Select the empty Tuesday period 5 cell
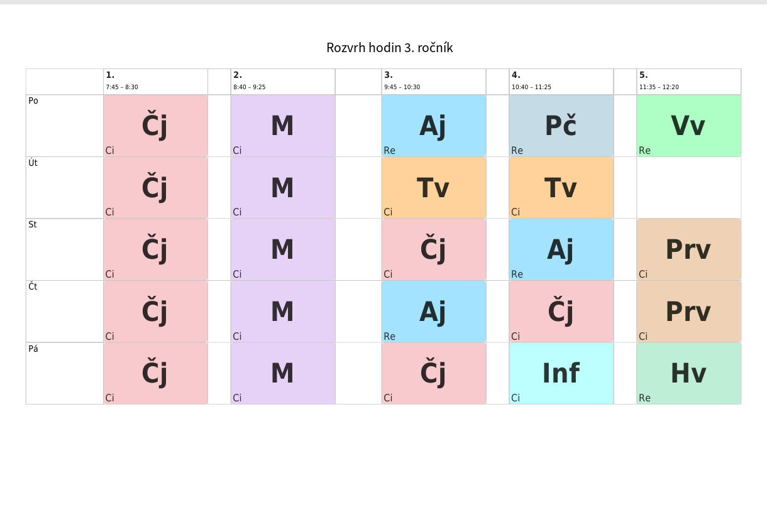The height and width of the screenshot is (532, 767). pyautogui.click(x=688, y=188)
